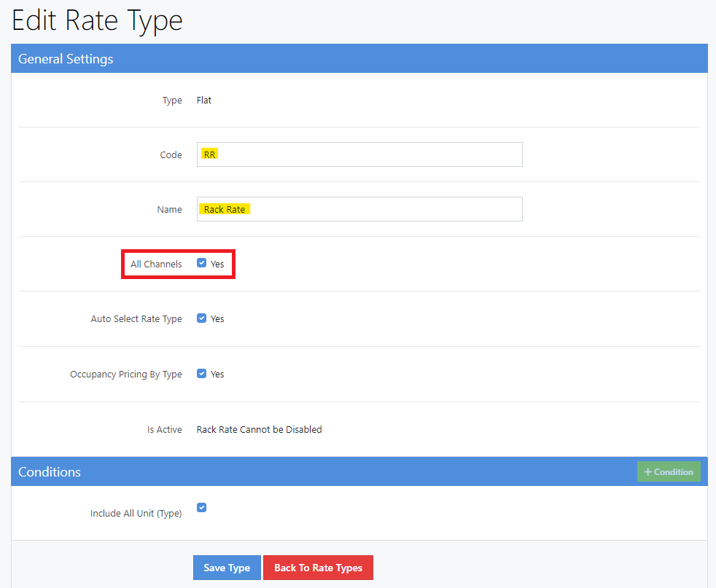The image size is (716, 588).
Task: Click the Yes label beside All Channels
Action: pos(217,264)
